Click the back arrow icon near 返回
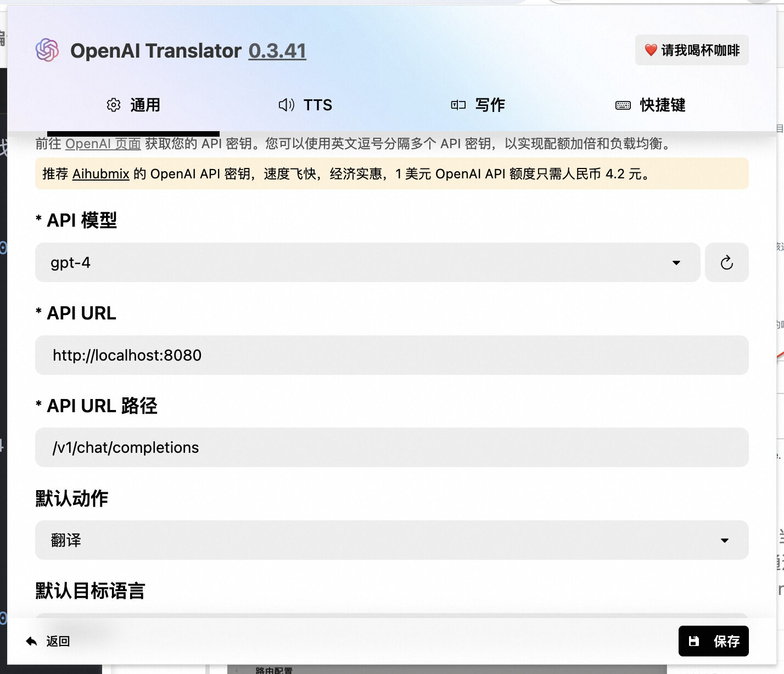784x674 pixels. tap(30, 641)
